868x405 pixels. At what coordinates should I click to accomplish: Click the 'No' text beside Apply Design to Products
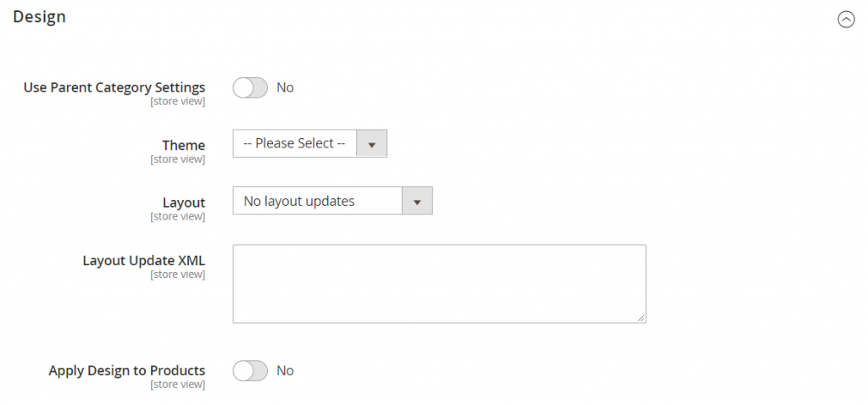tap(285, 370)
